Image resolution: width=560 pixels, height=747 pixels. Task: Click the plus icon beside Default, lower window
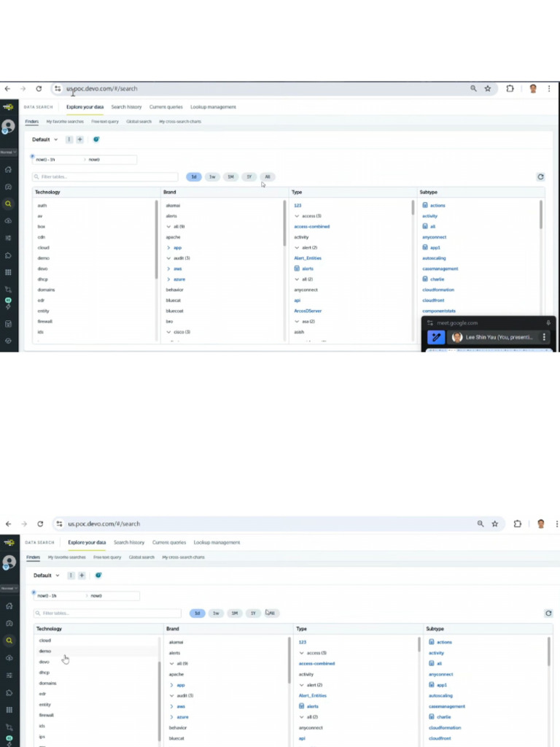[82, 575]
